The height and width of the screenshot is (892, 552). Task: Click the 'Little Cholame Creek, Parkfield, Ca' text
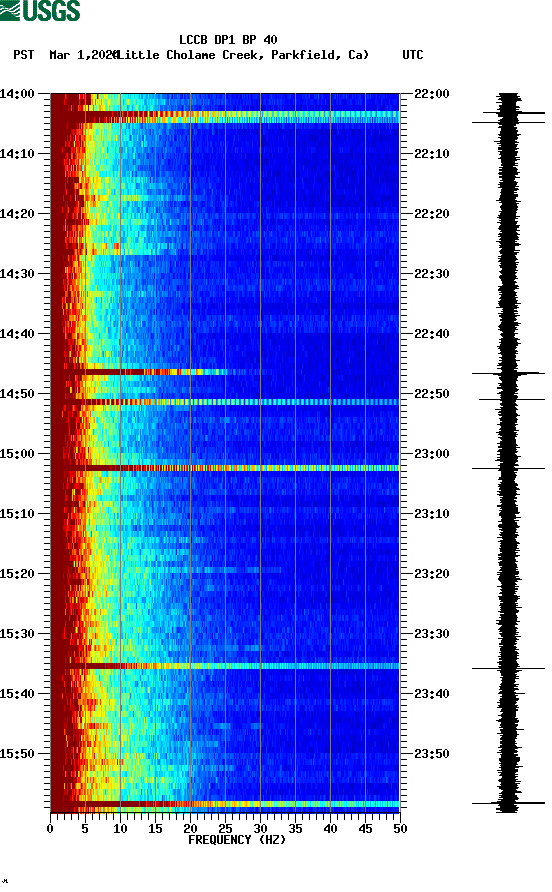pyautogui.click(x=242, y=55)
